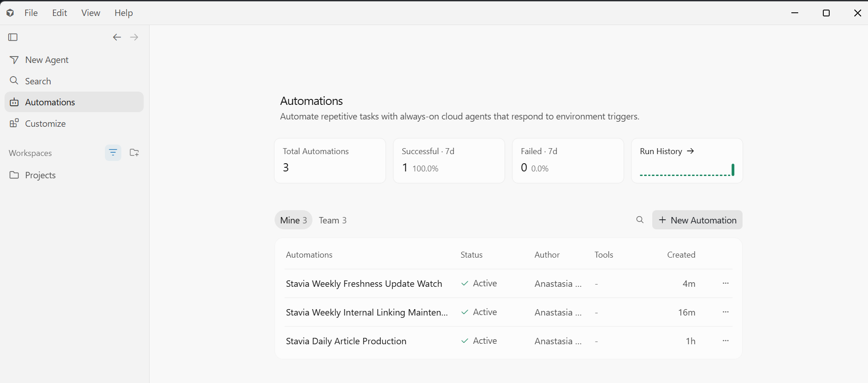Click the author of Daily Article Production

[x=558, y=341]
